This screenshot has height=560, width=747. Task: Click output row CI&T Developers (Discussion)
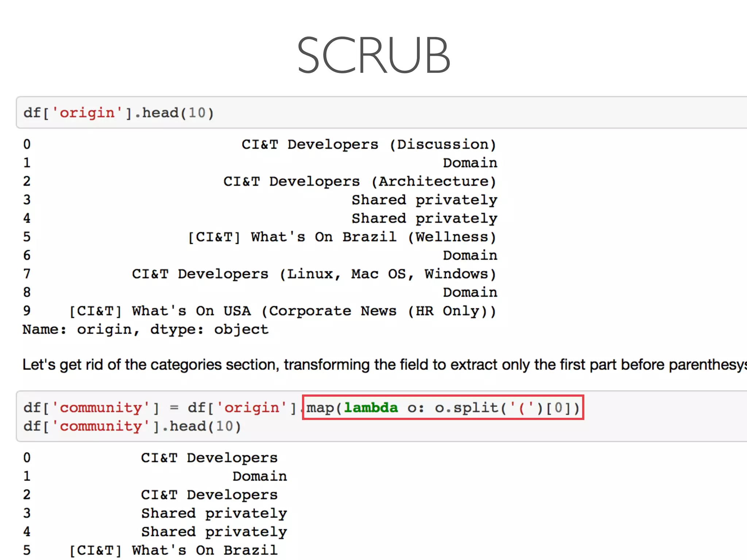point(368,144)
